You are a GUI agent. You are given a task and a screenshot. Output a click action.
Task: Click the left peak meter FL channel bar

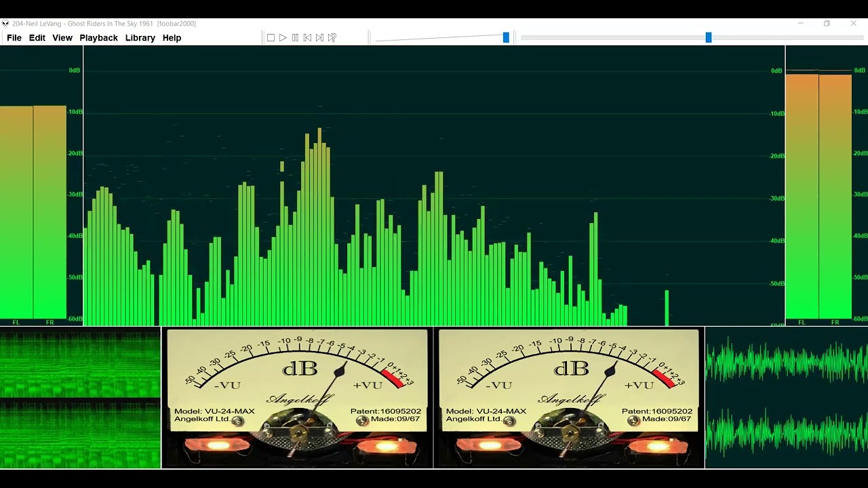point(16,212)
